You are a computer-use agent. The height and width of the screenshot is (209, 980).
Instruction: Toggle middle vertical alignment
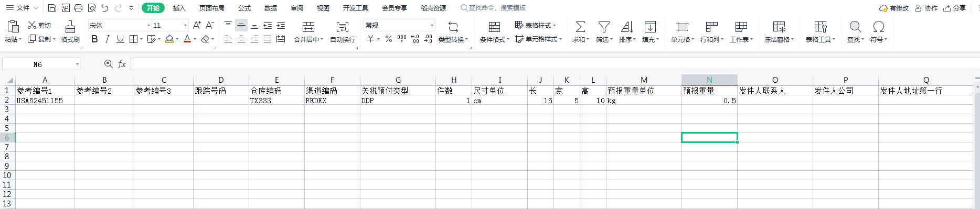coord(241,25)
